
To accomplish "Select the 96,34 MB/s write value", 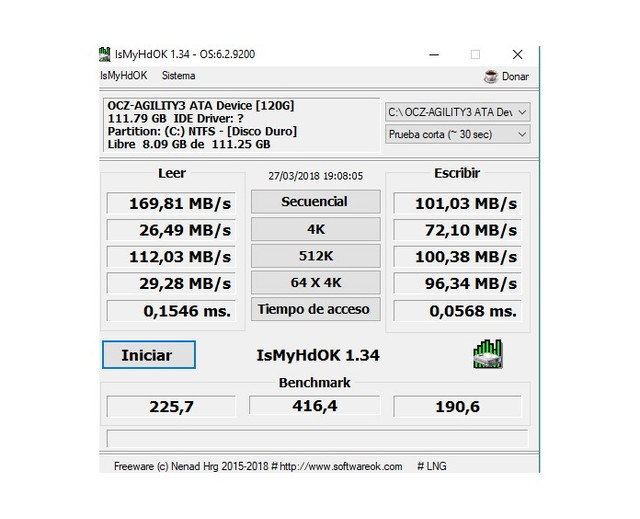I will tap(458, 283).
